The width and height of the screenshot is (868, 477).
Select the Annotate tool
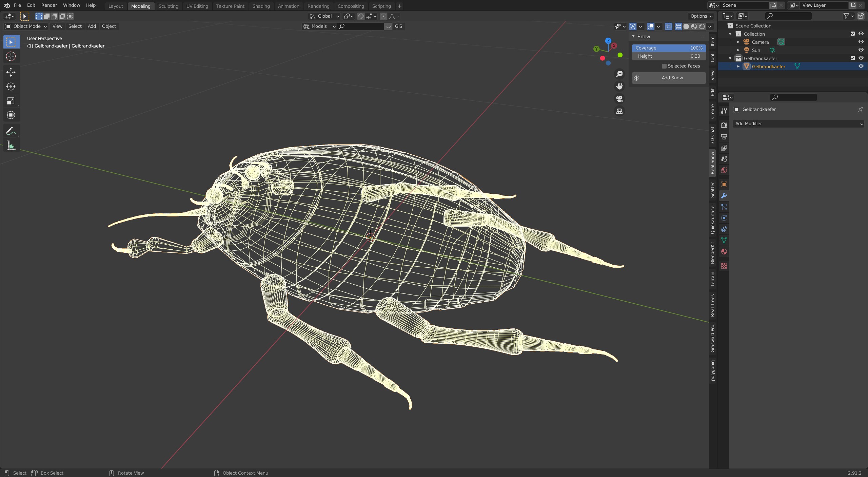tap(11, 131)
